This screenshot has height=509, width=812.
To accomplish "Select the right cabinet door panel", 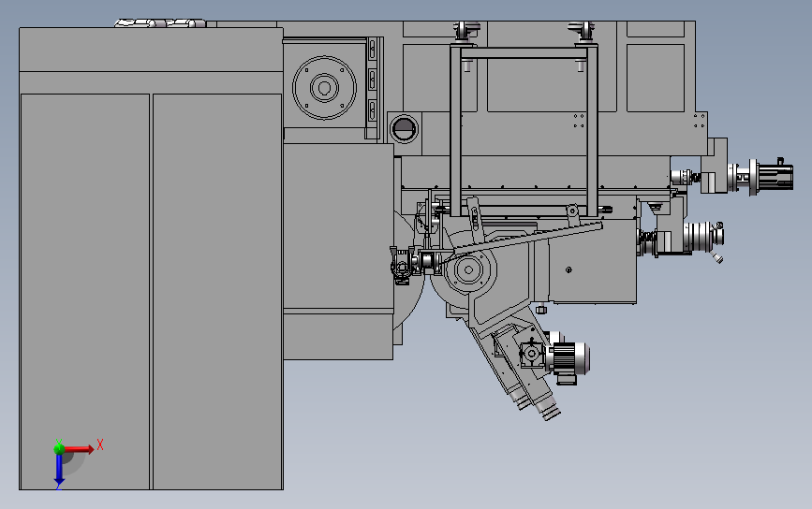I will point(217,291).
